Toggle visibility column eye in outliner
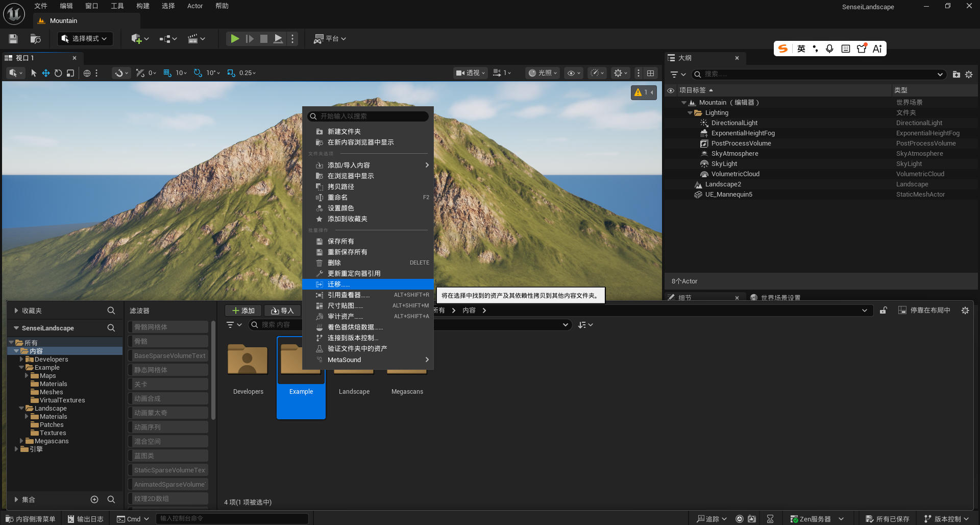 coord(671,90)
